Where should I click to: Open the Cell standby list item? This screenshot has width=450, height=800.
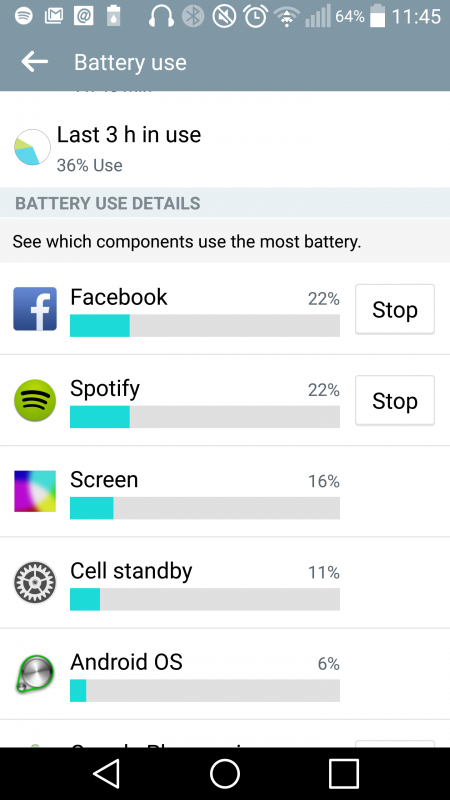coord(225,582)
